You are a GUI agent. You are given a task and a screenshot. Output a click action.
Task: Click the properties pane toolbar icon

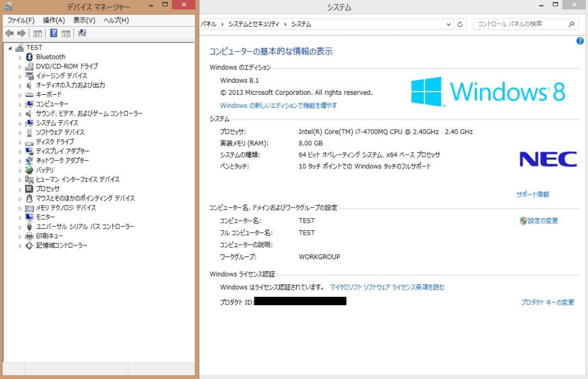tap(66, 33)
